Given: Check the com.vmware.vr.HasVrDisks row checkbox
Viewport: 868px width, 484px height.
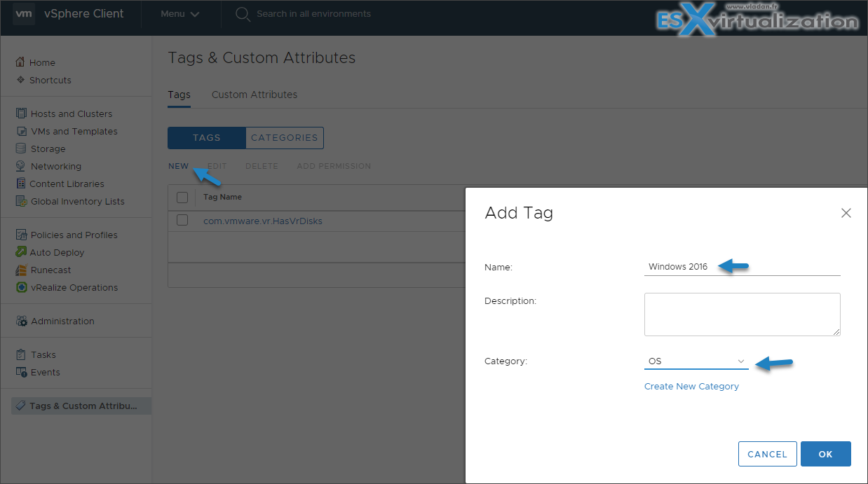Looking at the screenshot, I should pyautogui.click(x=182, y=220).
